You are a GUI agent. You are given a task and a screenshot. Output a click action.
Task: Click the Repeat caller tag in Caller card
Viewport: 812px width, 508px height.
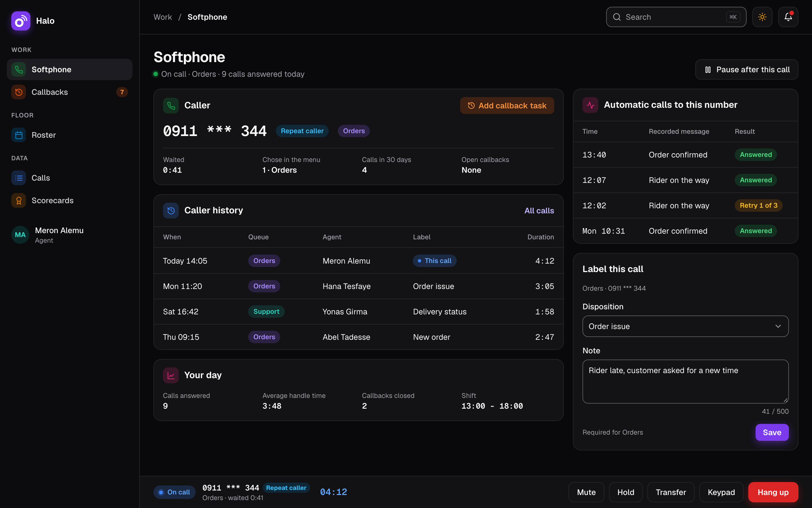coord(302,131)
